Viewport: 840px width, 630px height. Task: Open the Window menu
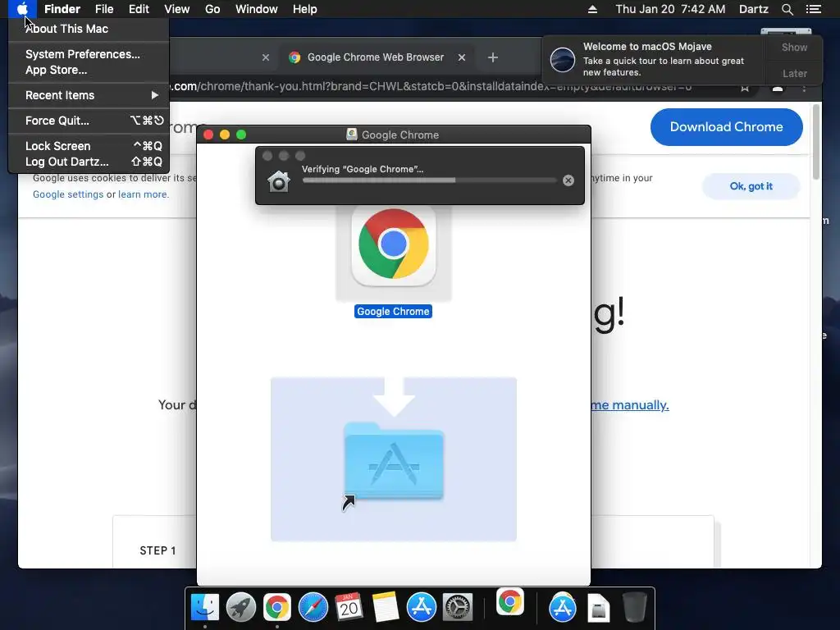(257, 9)
